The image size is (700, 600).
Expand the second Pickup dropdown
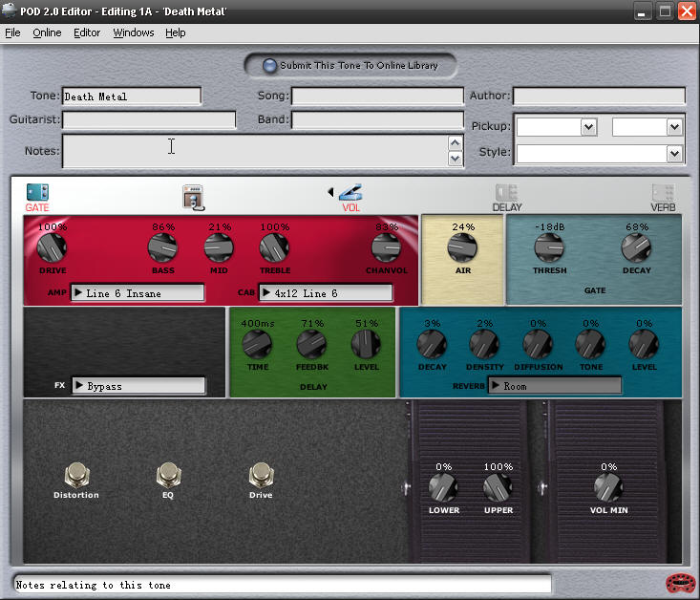pos(674,127)
